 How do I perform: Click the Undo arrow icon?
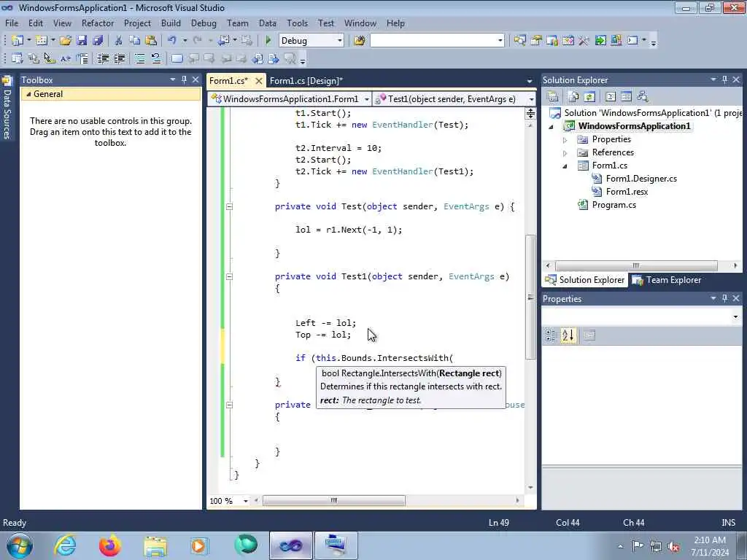172,41
